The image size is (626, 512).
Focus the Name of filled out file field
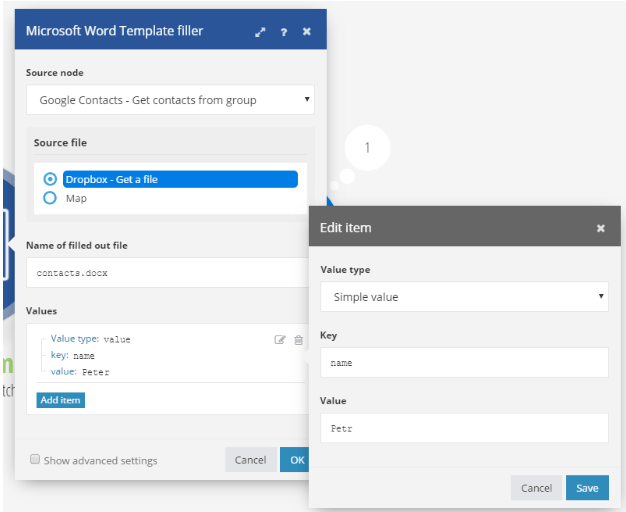tap(168, 273)
